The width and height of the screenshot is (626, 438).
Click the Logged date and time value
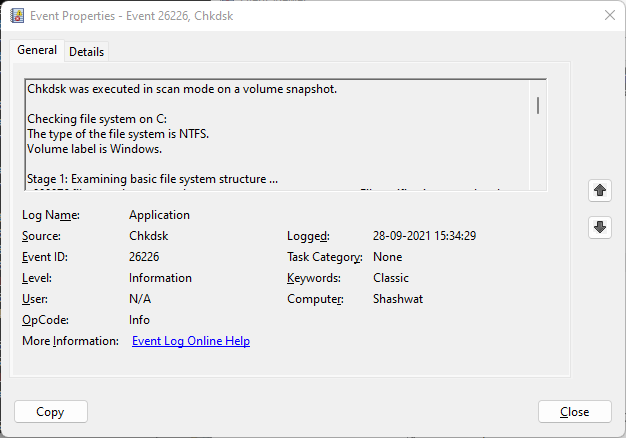(x=424, y=236)
